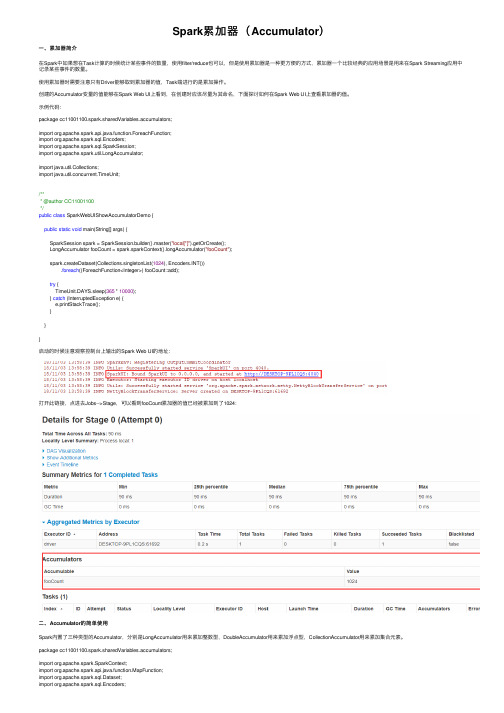Screen dimensions: 504x713
Task: Click the Status column header in Tasks
Action: click(x=124, y=608)
